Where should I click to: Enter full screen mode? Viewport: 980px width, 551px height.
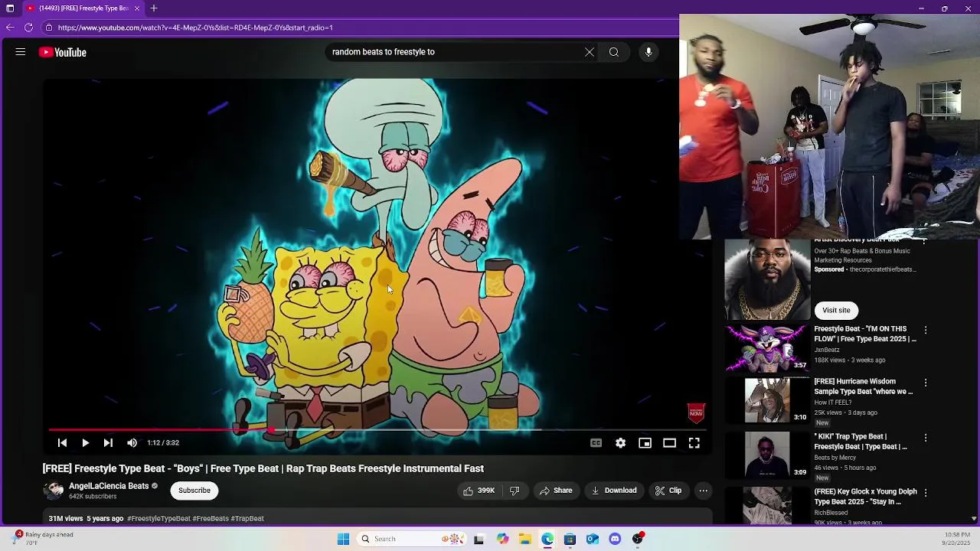point(694,442)
